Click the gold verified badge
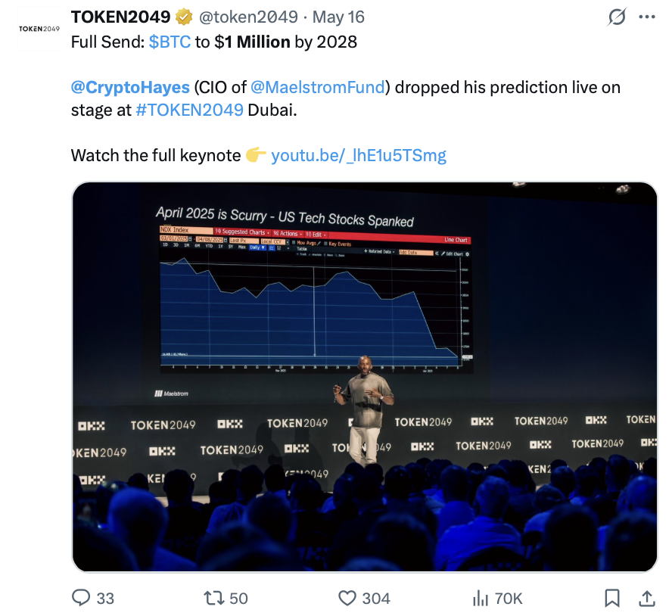The image size is (672, 616). 183,17
